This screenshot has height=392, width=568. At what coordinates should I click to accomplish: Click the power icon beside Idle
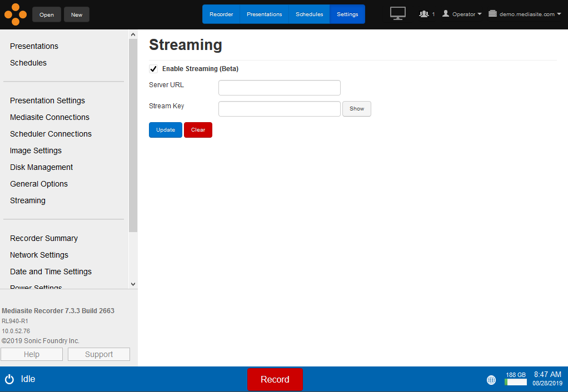9,379
